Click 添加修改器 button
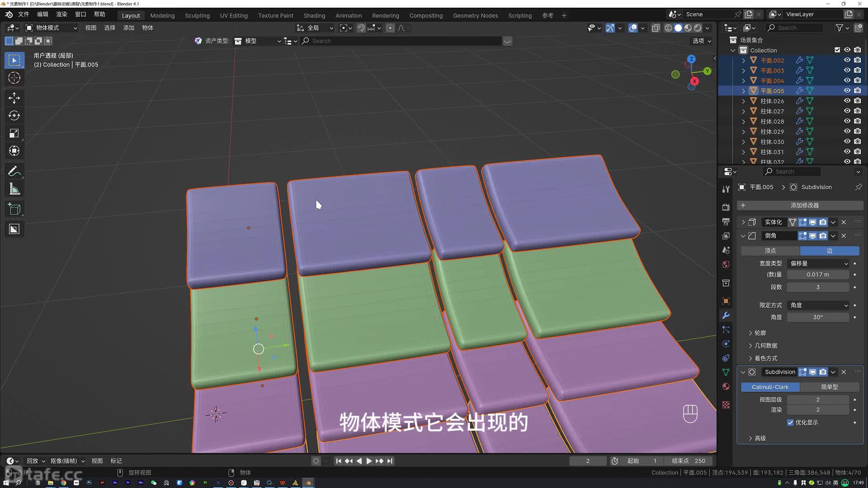 point(800,206)
